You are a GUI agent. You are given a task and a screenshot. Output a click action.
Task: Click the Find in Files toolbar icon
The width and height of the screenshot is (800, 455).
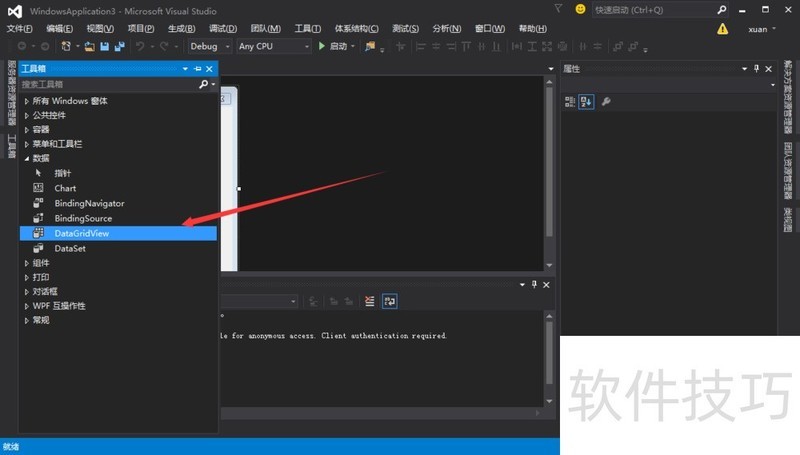point(370,46)
